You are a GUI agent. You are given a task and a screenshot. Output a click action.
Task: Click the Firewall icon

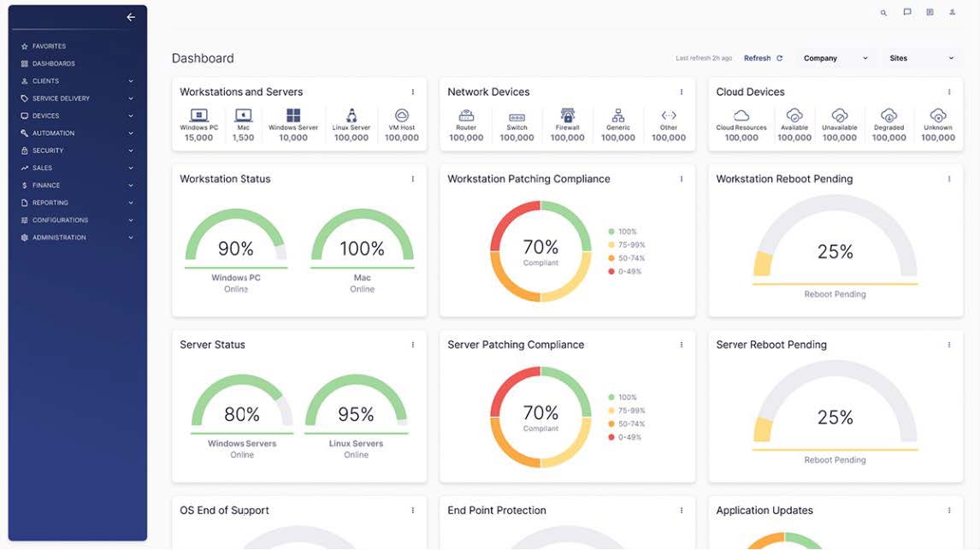[x=568, y=115]
